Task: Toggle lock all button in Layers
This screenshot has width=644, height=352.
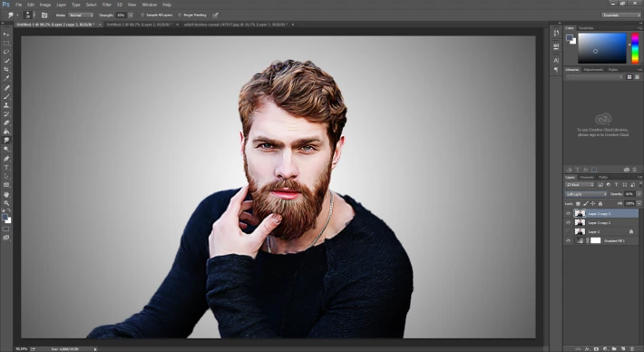Action: (x=600, y=203)
